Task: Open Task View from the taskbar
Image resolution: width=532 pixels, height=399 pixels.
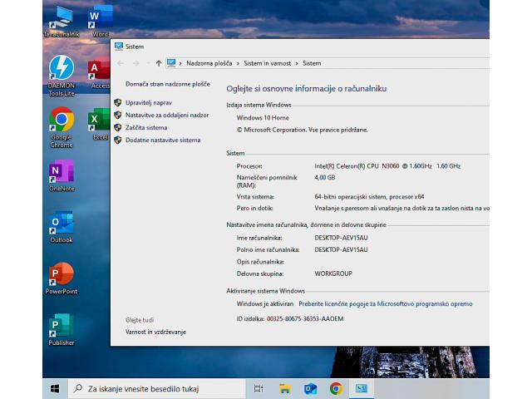Action: coord(259,388)
